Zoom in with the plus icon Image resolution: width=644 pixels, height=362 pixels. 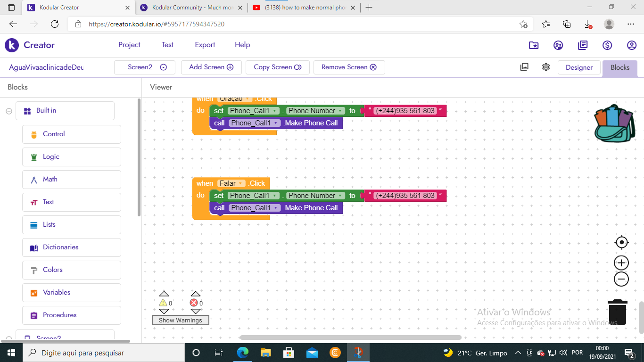[x=621, y=263]
